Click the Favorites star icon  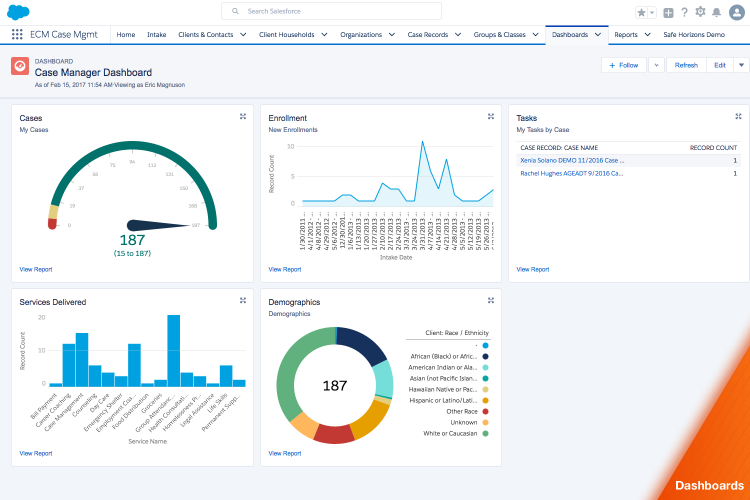pos(641,13)
